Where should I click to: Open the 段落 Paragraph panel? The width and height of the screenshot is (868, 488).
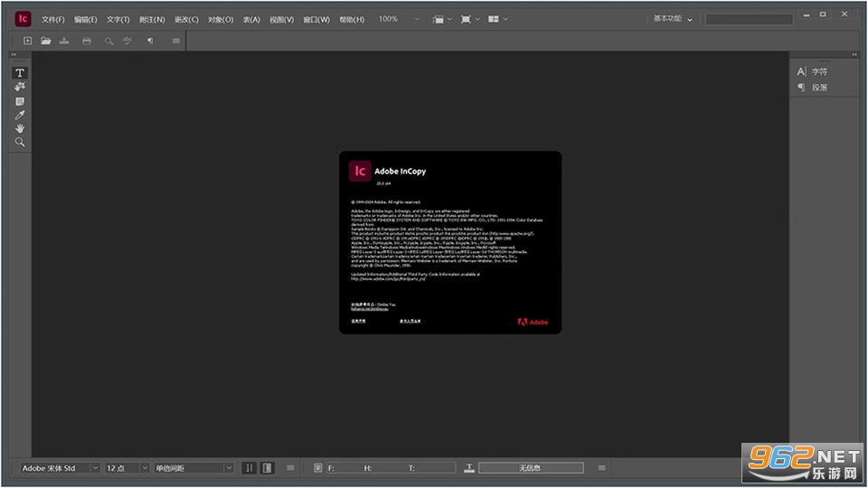tap(813, 88)
